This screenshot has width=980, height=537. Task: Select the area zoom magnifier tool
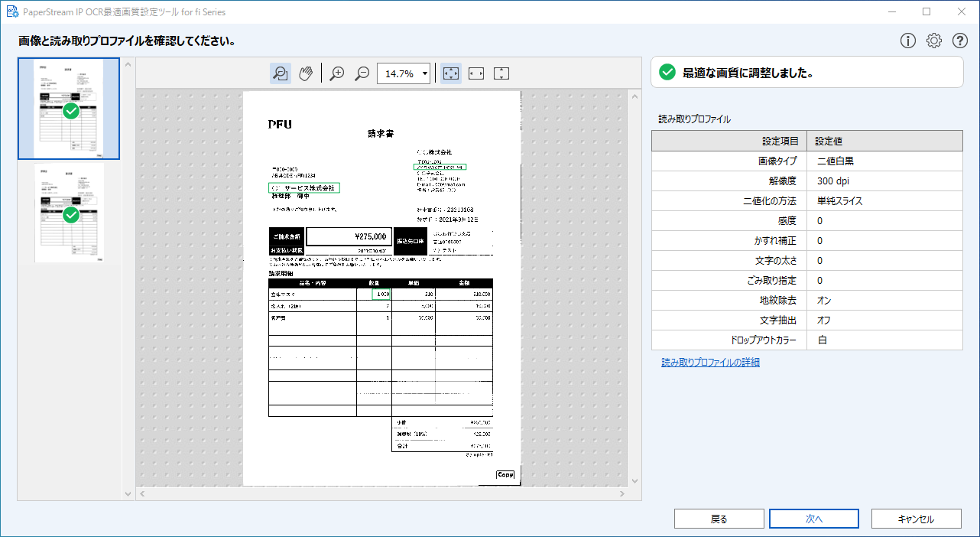point(281,73)
